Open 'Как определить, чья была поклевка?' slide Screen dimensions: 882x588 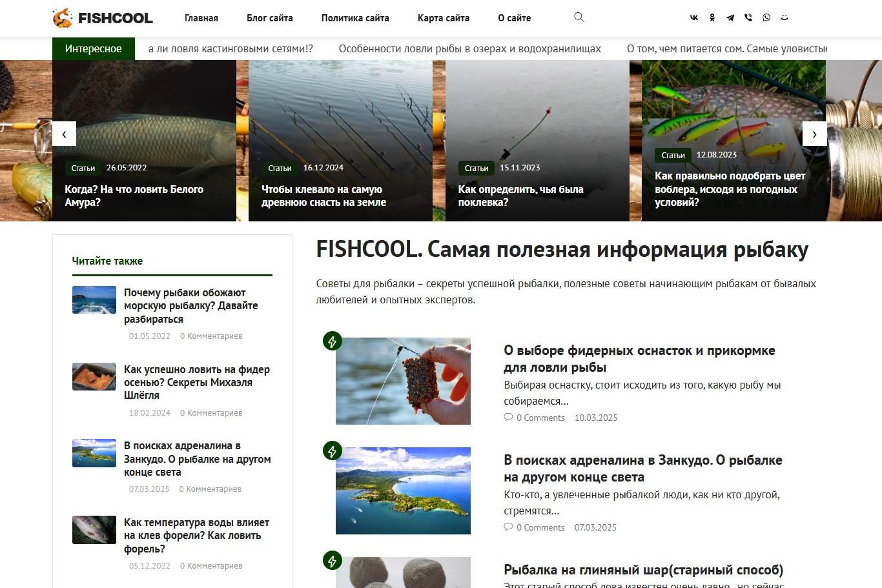521,196
